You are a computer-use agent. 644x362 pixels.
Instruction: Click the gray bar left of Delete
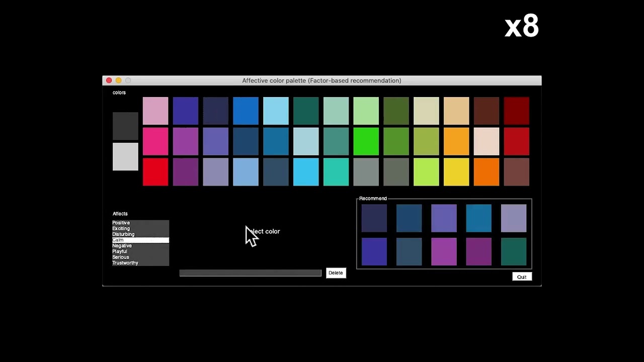(x=250, y=273)
